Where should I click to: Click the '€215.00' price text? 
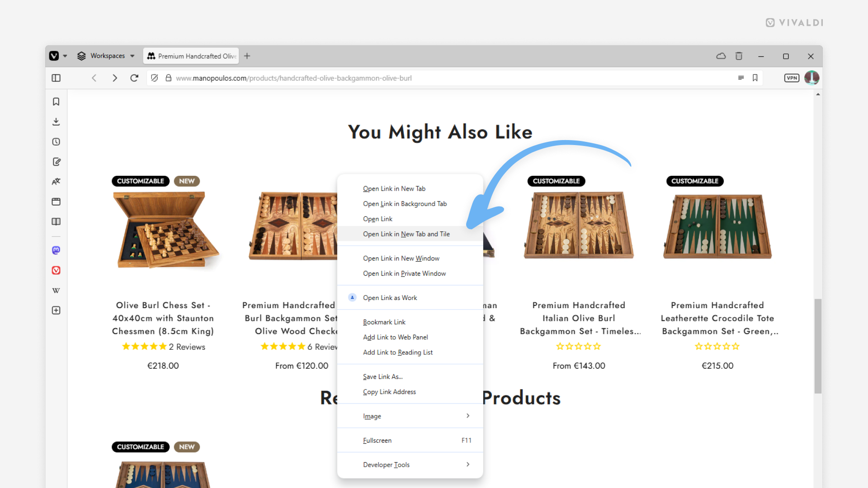pyautogui.click(x=717, y=366)
